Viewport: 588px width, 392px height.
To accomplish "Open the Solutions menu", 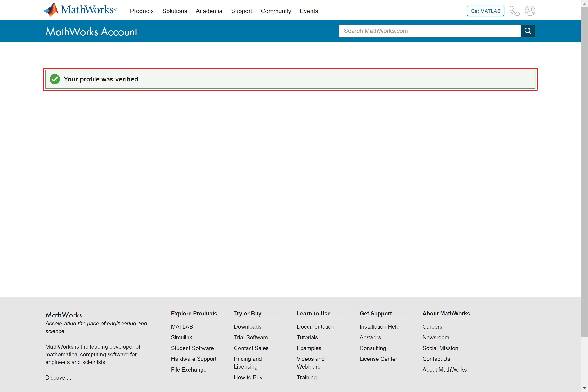I will point(175,11).
